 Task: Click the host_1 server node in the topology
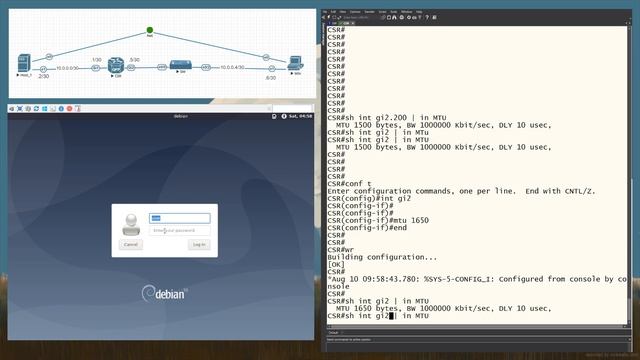[24, 64]
